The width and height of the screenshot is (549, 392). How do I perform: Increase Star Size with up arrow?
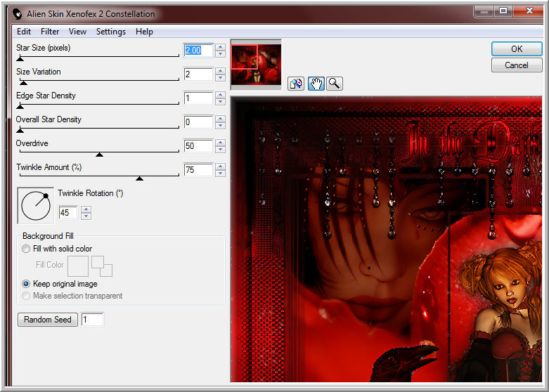pos(220,47)
